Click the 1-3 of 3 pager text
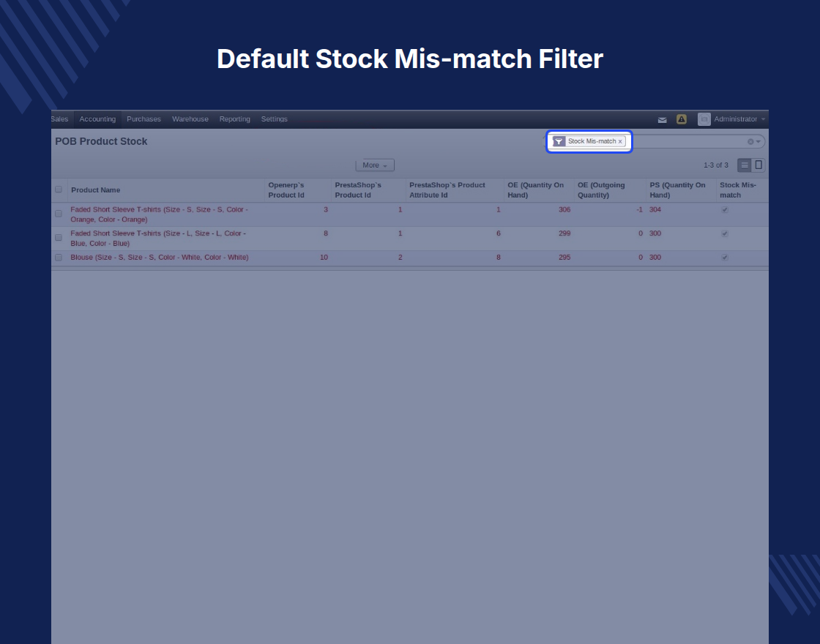The image size is (820, 644). click(715, 165)
